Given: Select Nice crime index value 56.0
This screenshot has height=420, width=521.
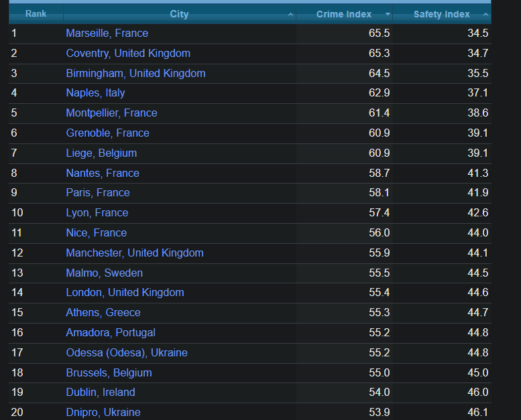Looking at the screenshot, I should (x=379, y=232).
